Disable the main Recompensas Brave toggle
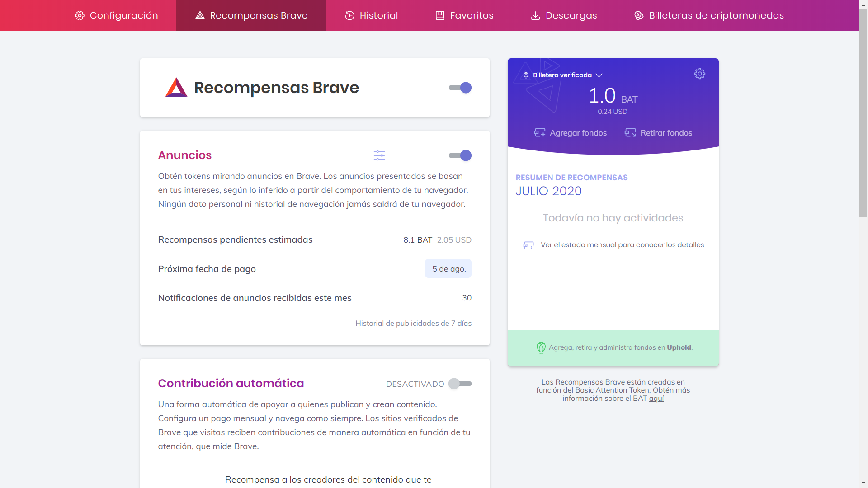This screenshot has height=488, width=868. 460,88
